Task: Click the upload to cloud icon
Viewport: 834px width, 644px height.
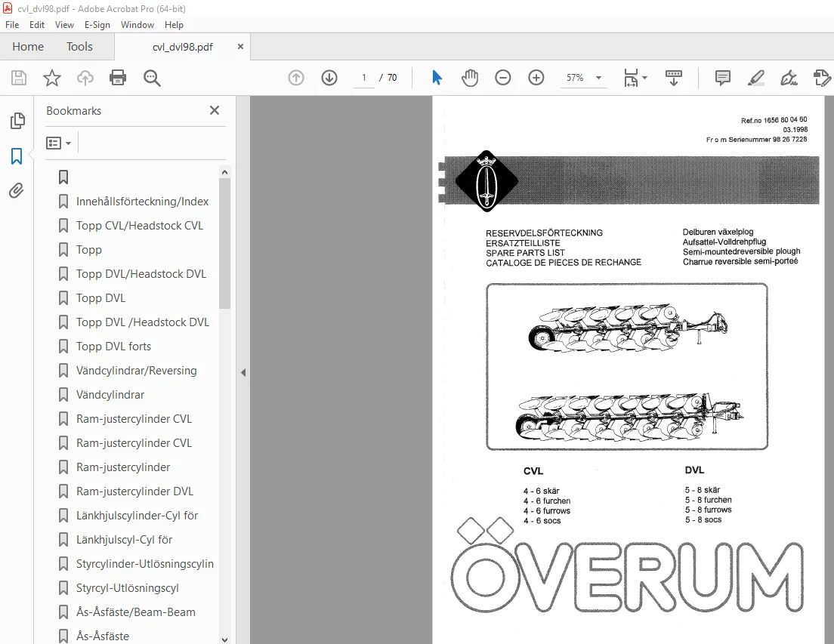Action: point(85,78)
